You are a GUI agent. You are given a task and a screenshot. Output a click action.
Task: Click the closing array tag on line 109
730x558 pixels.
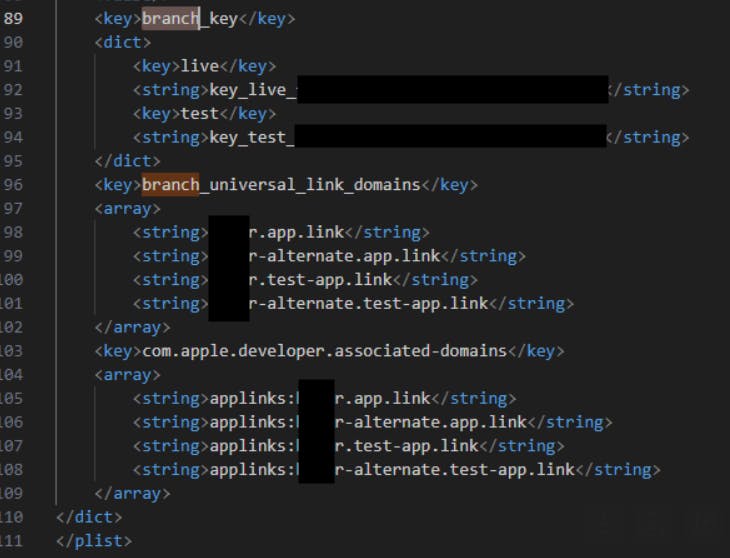[132, 493]
